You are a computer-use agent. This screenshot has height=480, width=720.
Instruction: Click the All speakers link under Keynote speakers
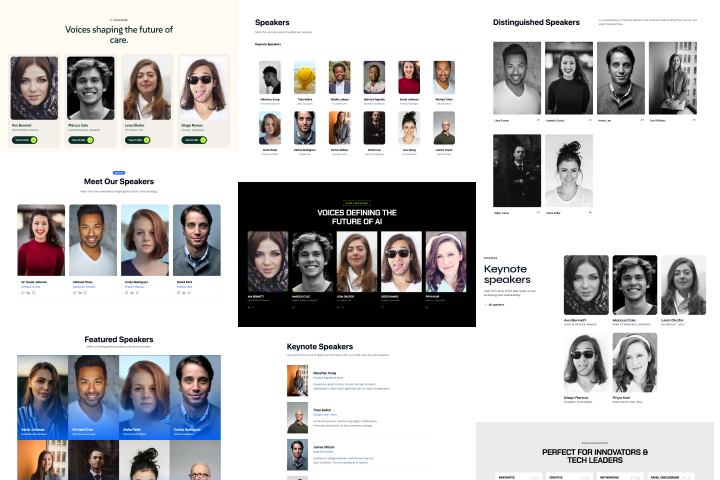click(495, 305)
